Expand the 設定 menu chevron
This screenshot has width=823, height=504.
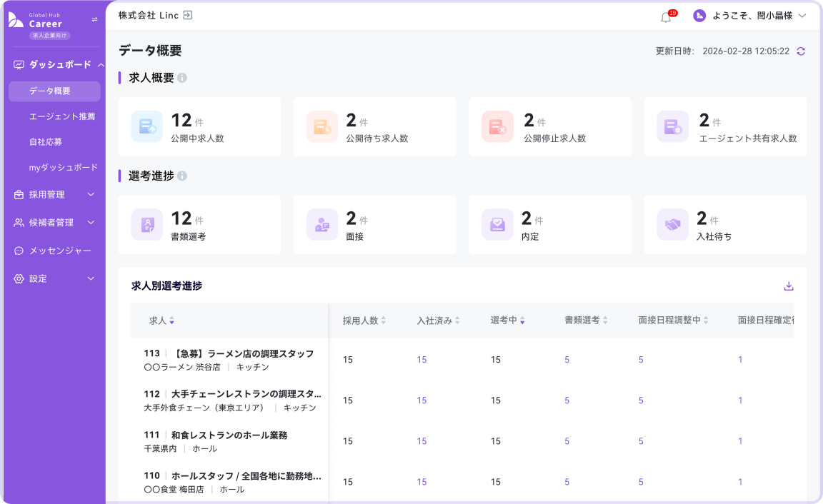coord(91,278)
